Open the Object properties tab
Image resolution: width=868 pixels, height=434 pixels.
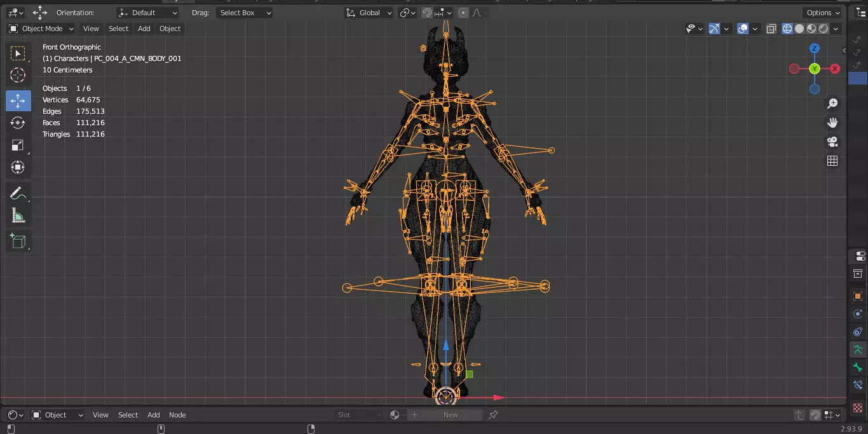click(858, 296)
